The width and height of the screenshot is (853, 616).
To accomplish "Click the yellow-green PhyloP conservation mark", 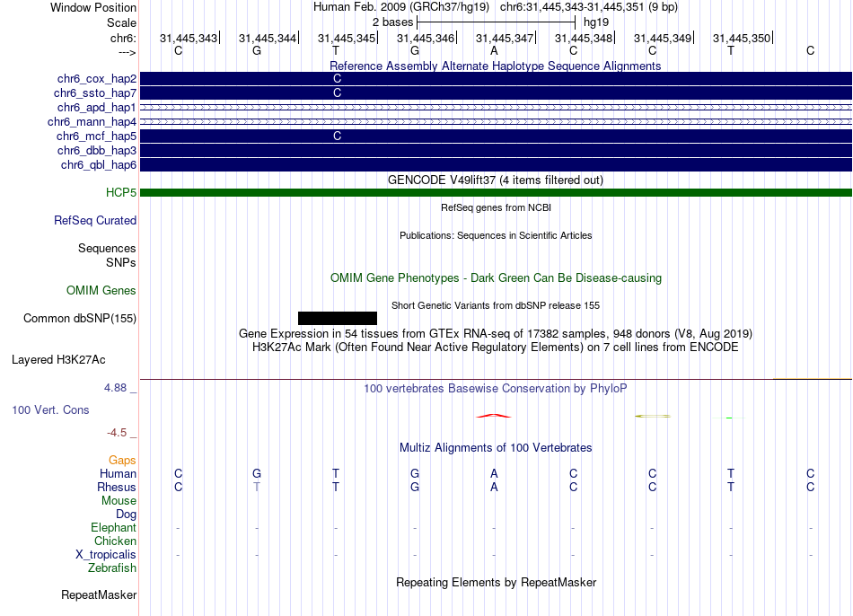I will pos(653,417).
